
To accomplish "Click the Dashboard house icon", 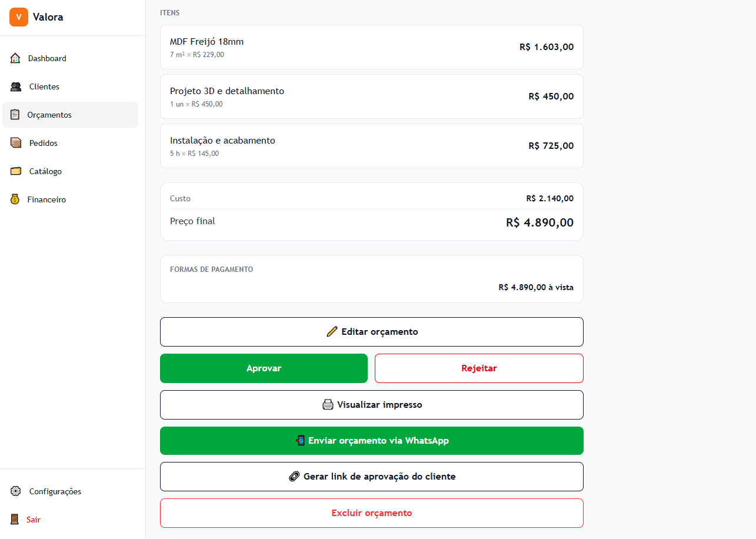I will click(x=15, y=58).
